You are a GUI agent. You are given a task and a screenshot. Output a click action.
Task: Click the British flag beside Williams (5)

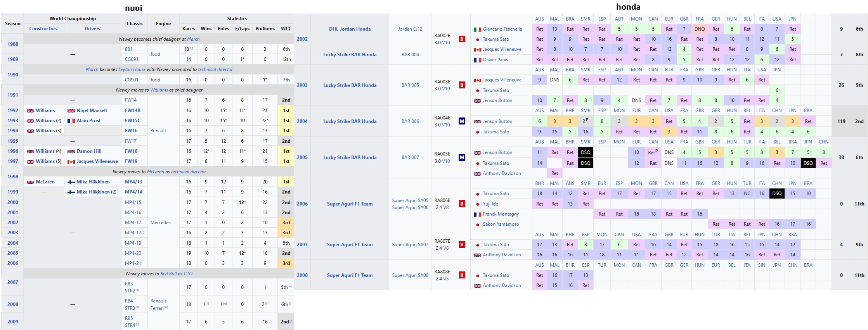pos(30,161)
